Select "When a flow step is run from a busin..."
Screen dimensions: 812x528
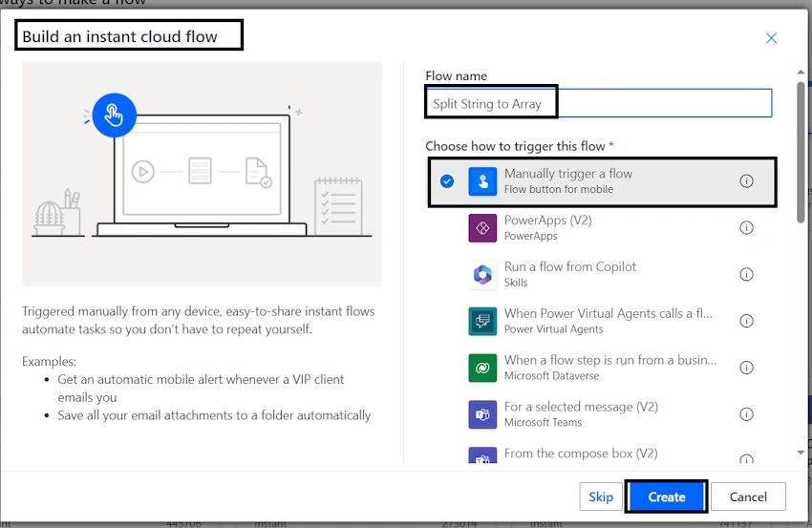pos(610,360)
